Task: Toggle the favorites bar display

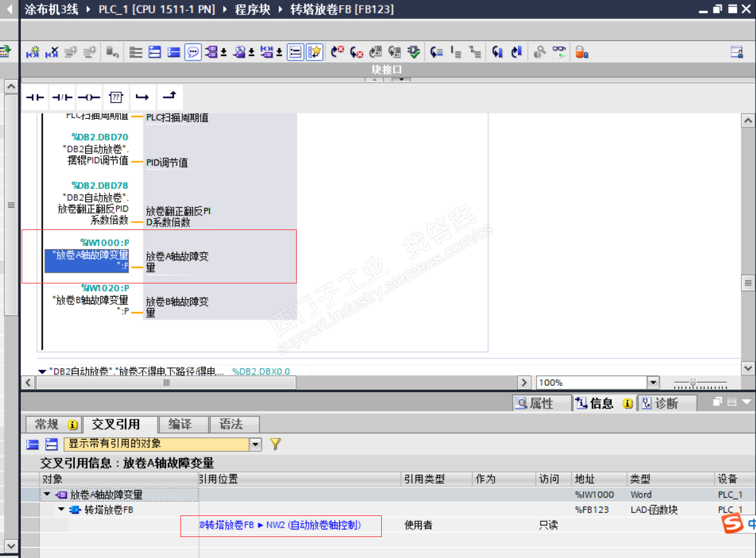Action: pos(314,52)
